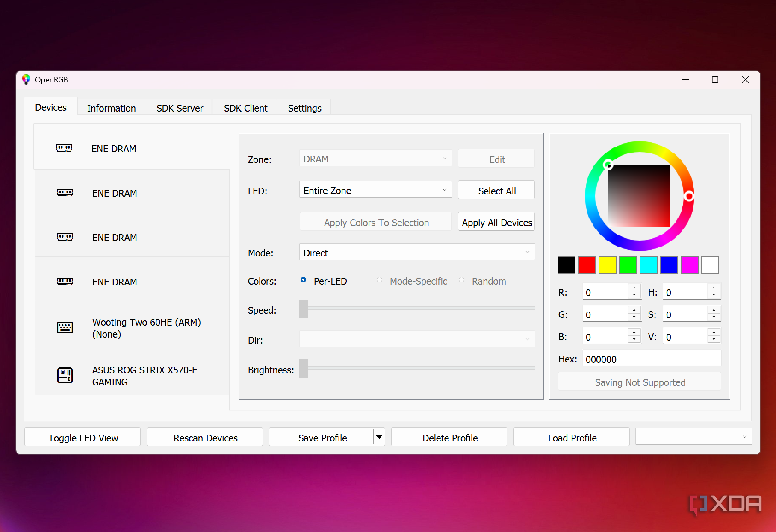Screen dimensions: 776x532
Task: Select the Per-LED colors radio button
Action: tap(304, 280)
